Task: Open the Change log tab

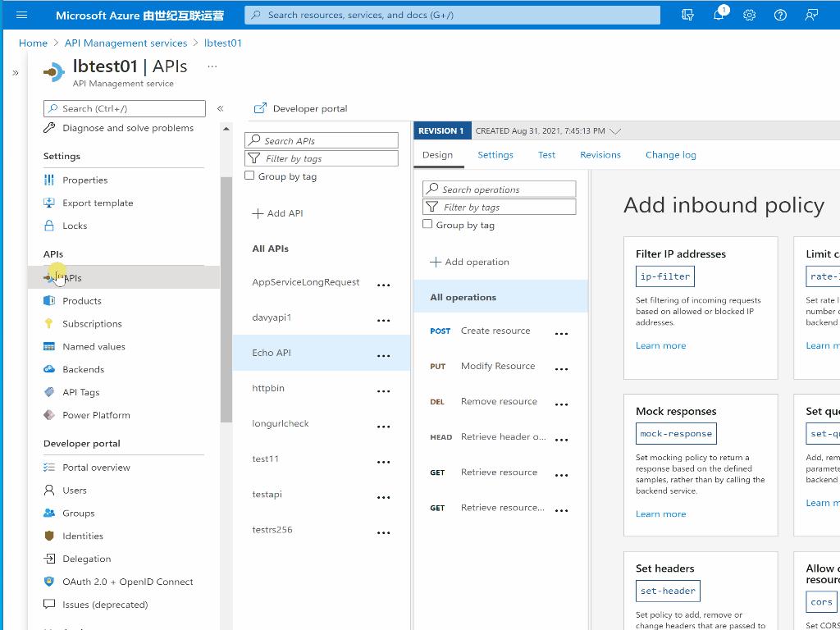Action: (x=670, y=154)
